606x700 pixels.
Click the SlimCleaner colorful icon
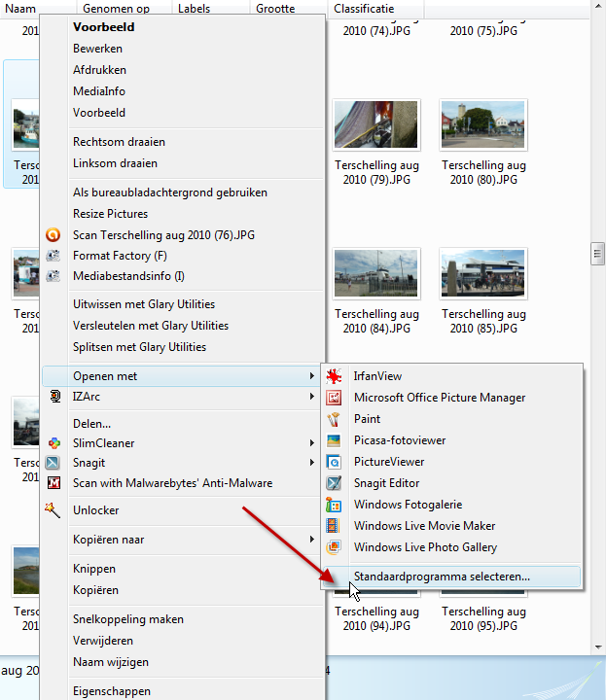click(x=54, y=443)
